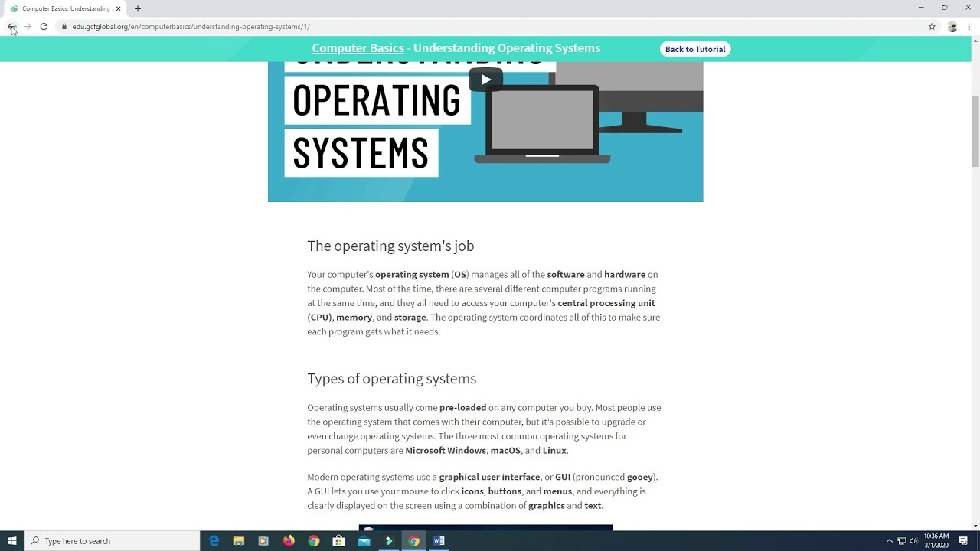The width and height of the screenshot is (980, 551).
Task: Click the bold word "gooey"
Action: click(x=639, y=477)
